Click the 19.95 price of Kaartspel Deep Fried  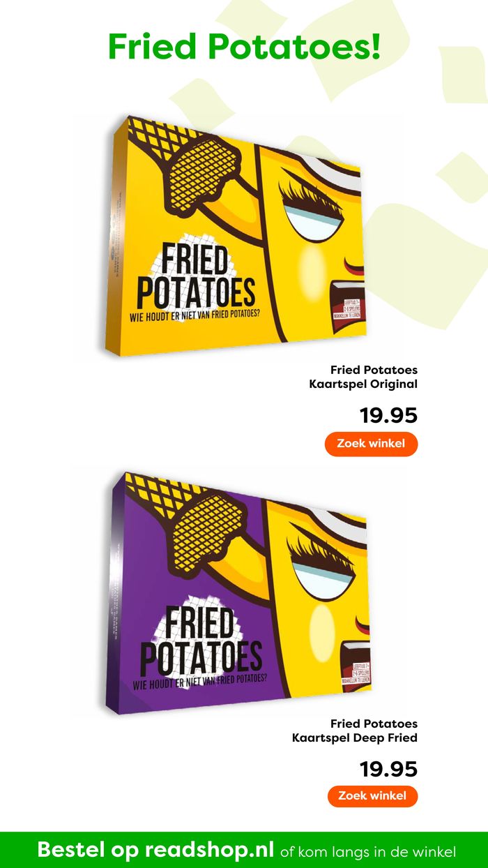[388, 769]
